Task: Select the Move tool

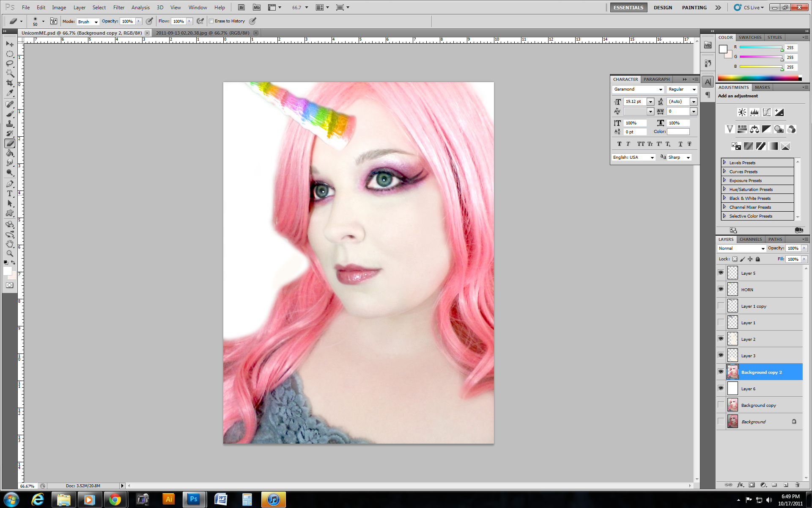Action: coord(10,44)
